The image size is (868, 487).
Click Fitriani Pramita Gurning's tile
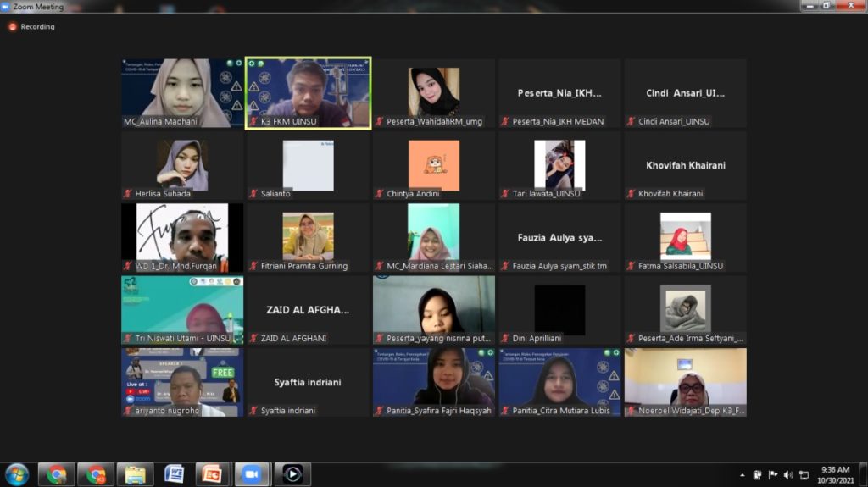coord(308,237)
